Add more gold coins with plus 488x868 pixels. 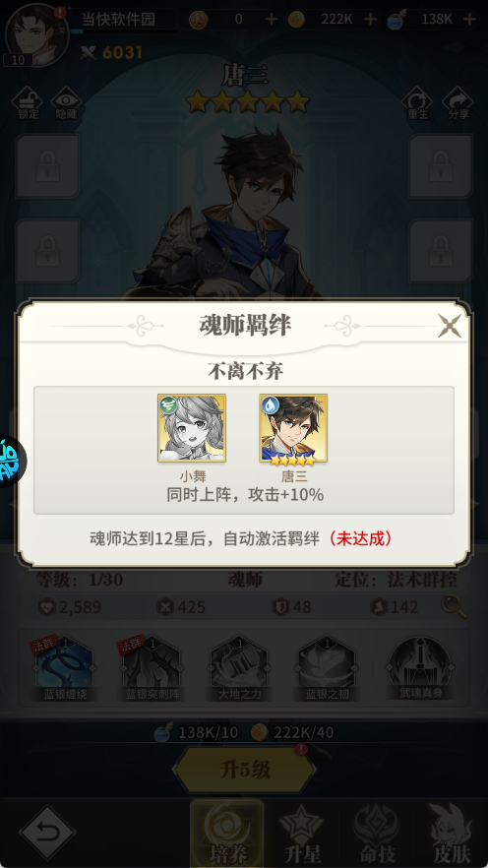point(370,20)
